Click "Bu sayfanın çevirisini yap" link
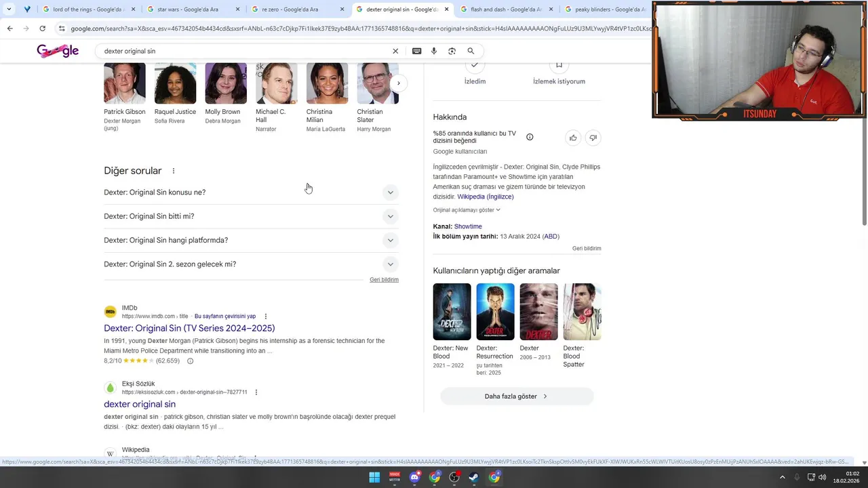This screenshot has width=868, height=488. pyautogui.click(x=225, y=317)
